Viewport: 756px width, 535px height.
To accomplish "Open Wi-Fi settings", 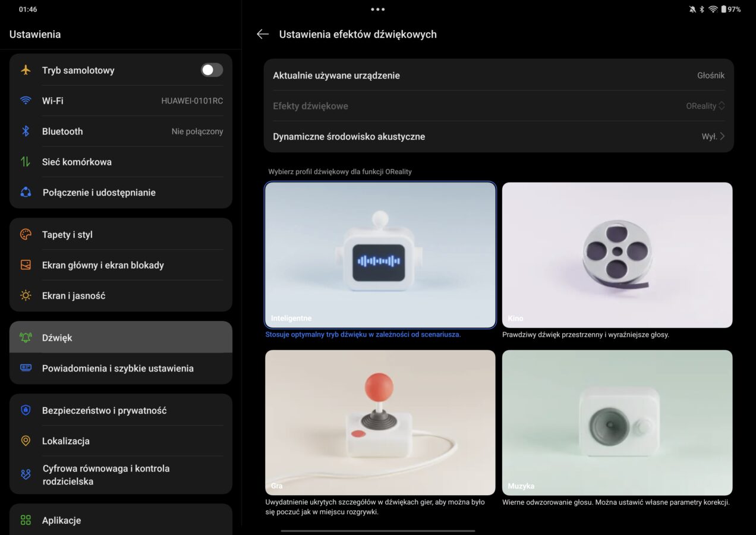I will [121, 100].
